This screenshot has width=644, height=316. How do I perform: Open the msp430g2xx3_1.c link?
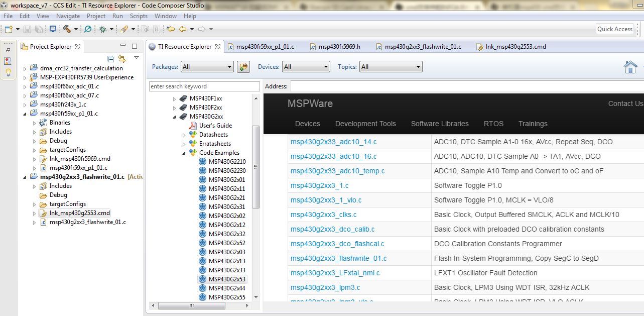[319, 185]
